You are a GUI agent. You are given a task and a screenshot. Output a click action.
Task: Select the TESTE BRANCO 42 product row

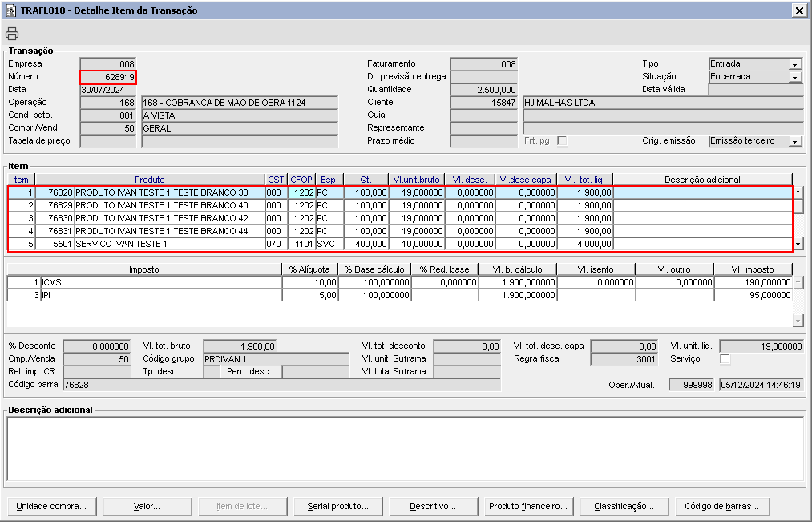click(400, 219)
